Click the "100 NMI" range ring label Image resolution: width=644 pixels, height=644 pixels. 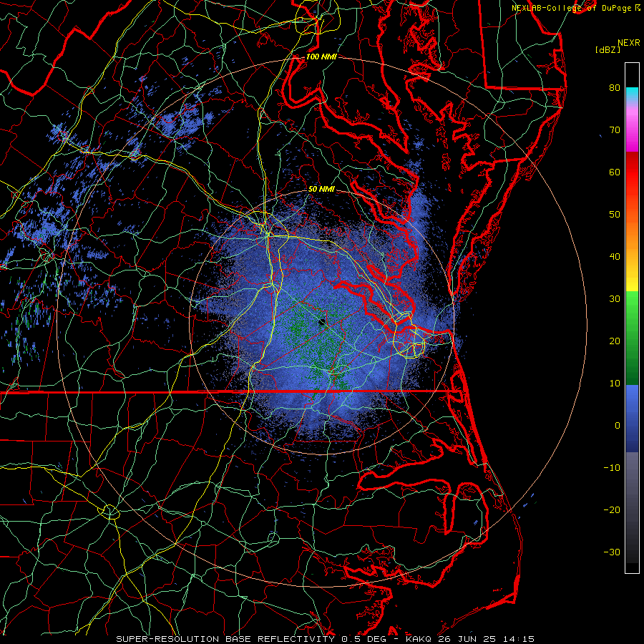coord(321,57)
